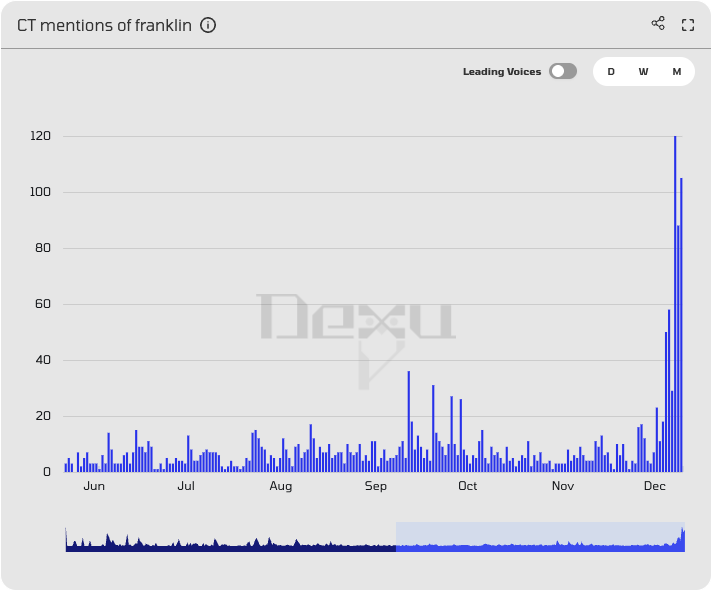Expand the chart to fullscreen
711x590 pixels.
tap(688, 25)
